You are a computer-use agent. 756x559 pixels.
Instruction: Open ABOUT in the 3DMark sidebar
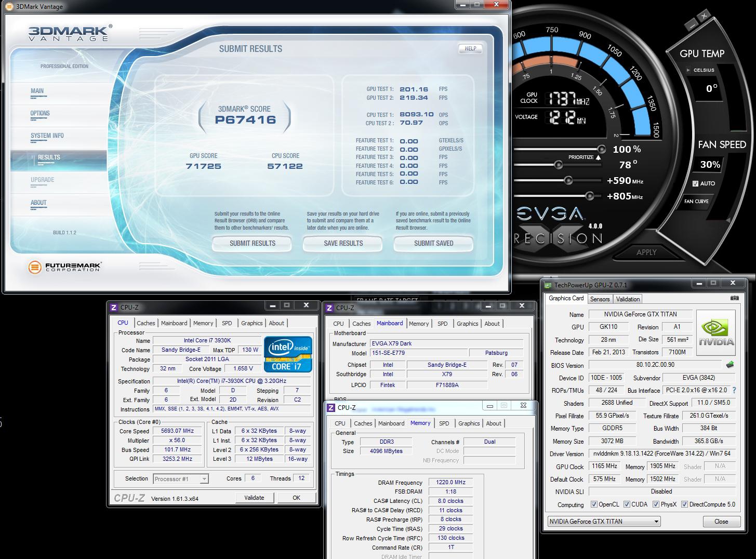click(38, 203)
